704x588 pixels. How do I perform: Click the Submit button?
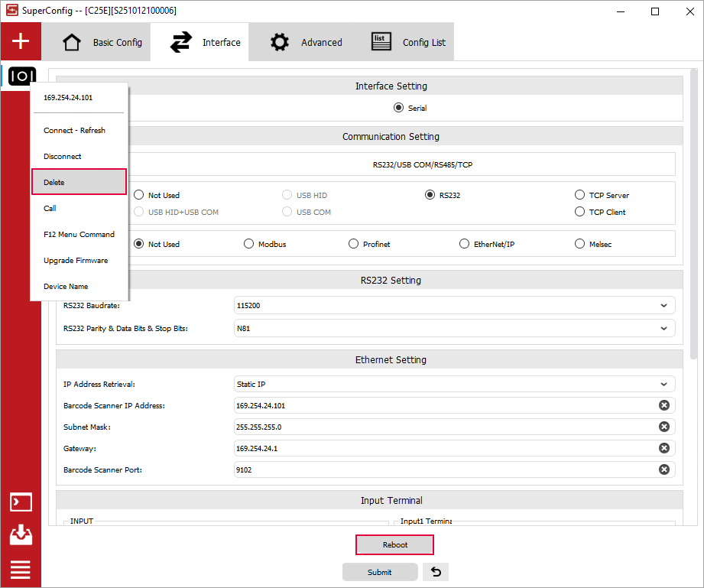pos(380,572)
